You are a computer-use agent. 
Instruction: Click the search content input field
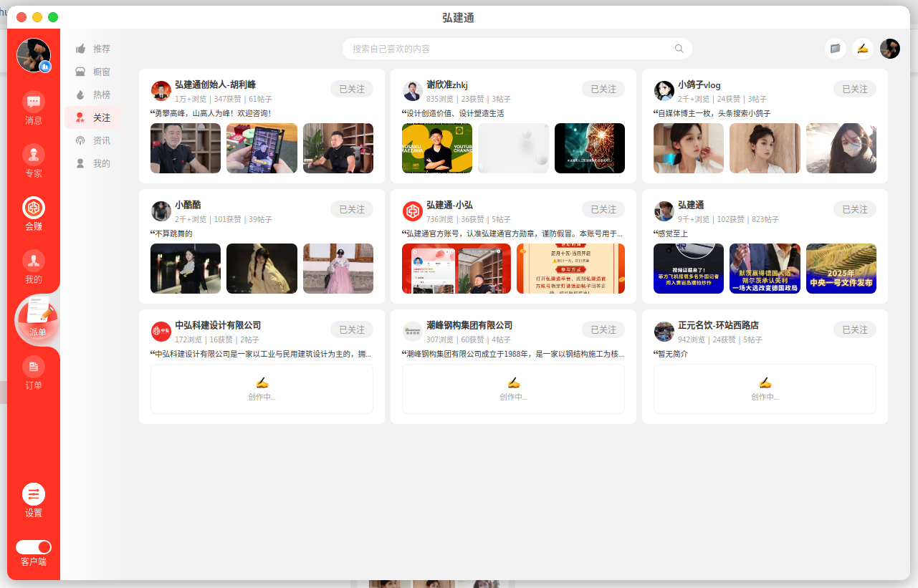[x=509, y=49]
